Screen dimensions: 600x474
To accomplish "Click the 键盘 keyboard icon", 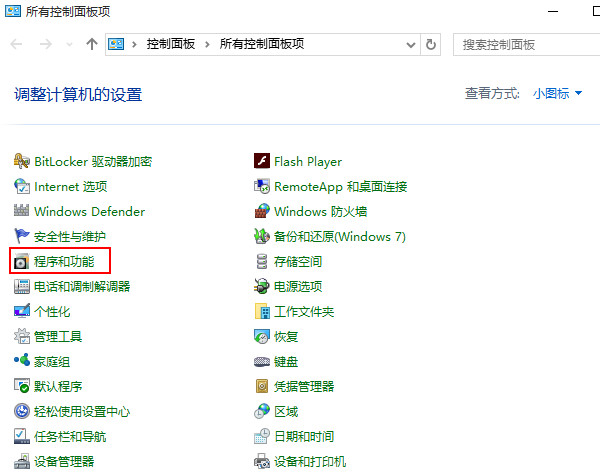I will click(262, 361).
